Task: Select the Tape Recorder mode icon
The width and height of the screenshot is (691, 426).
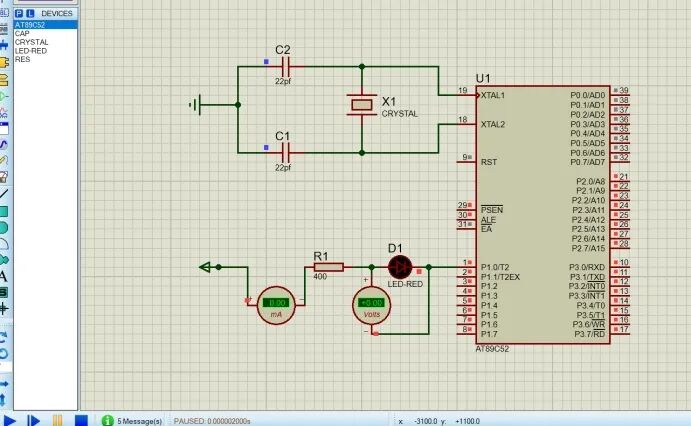Action: [x=4, y=128]
